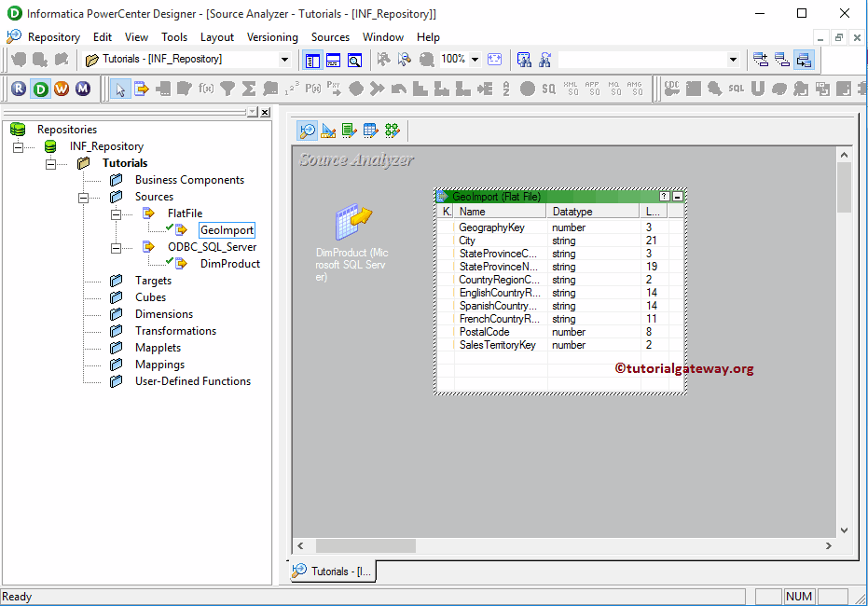Click the help button on the GeoImport window
This screenshot has height=606, width=868.
point(663,197)
